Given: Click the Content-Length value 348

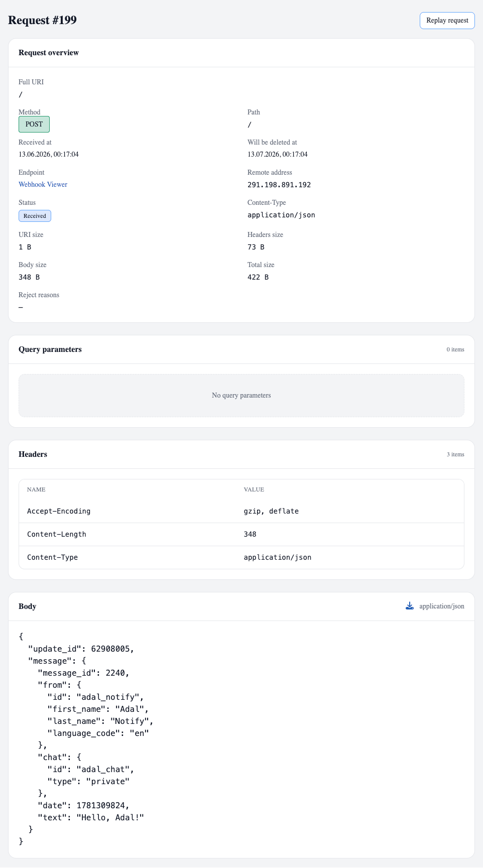Looking at the screenshot, I should [250, 534].
